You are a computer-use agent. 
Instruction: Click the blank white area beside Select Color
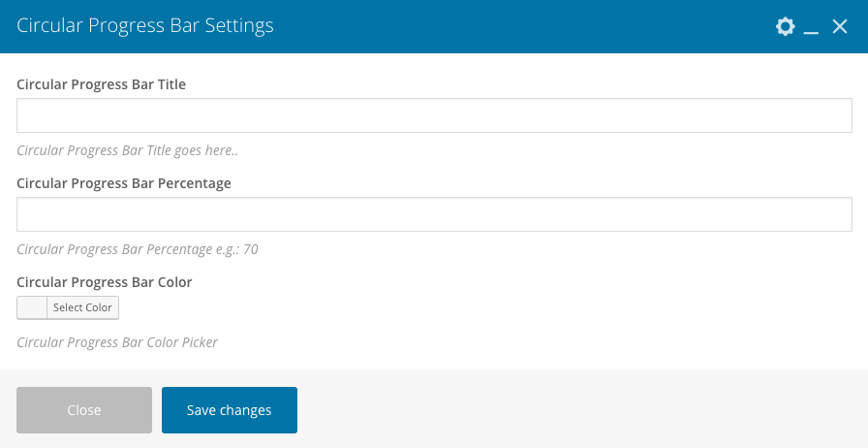484,307
